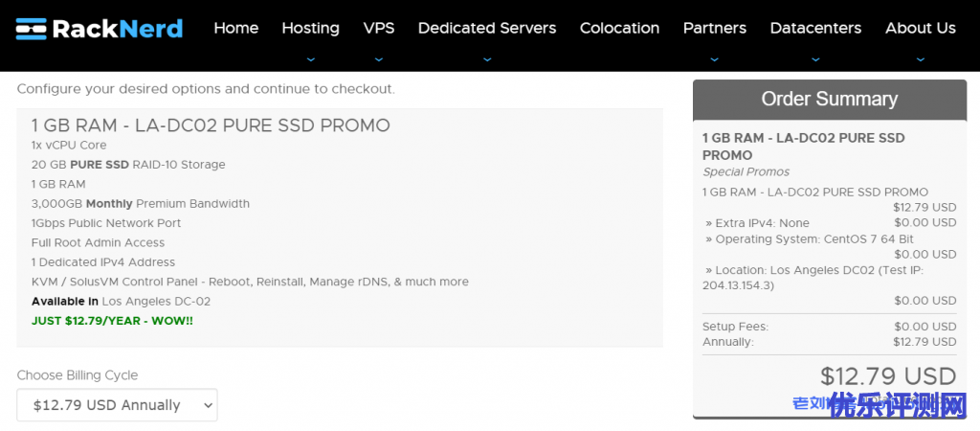The height and width of the screenshot is (431, 980).
Task: Click the Order Summary header
Action: click(x=829, y=99)
